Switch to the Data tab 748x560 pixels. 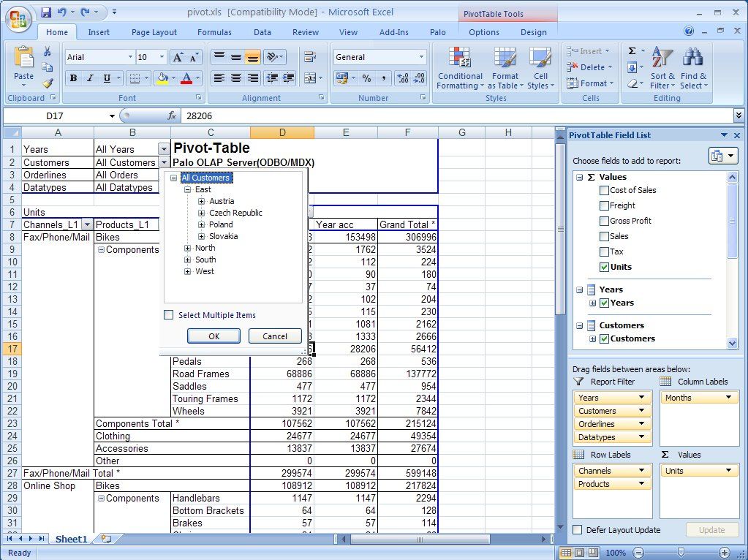pos(262,32)
